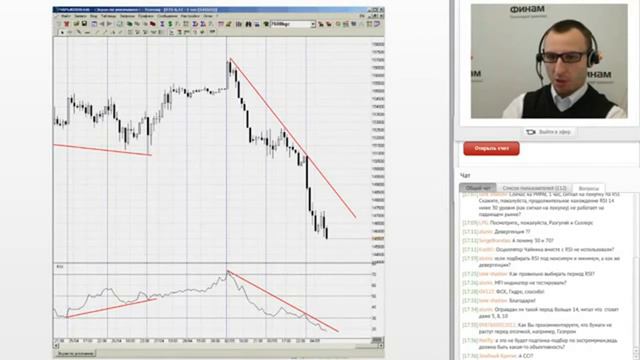This screenshot has width=640, height=360.
Task: Click the red Открыть счет button
Action: click(x=491, y=149)
